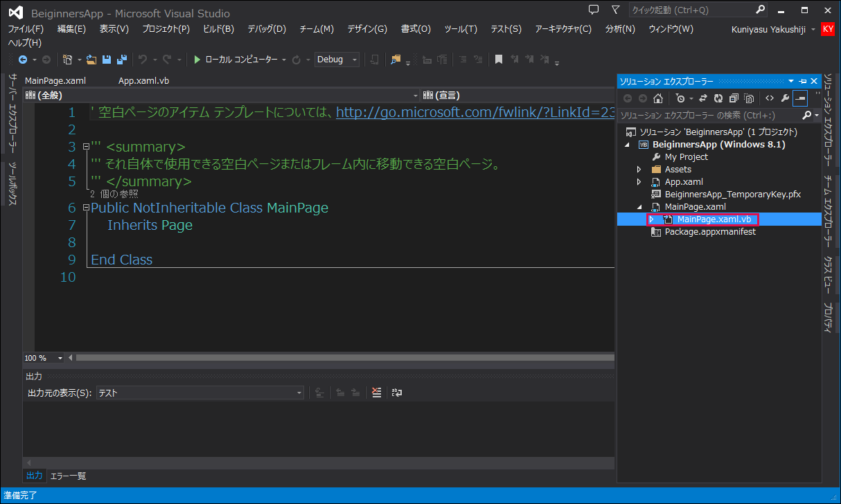841x504 pixels.
Task: Click the Undo toolbar arrow
Action: coord(143,60)
